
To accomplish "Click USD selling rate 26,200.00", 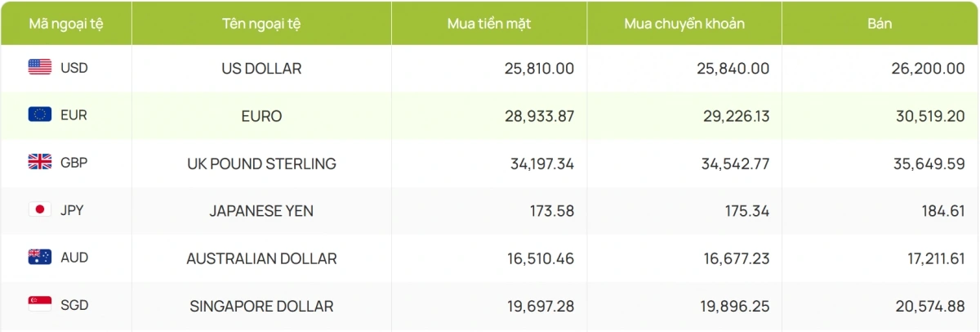I will [x=928, y=69].
